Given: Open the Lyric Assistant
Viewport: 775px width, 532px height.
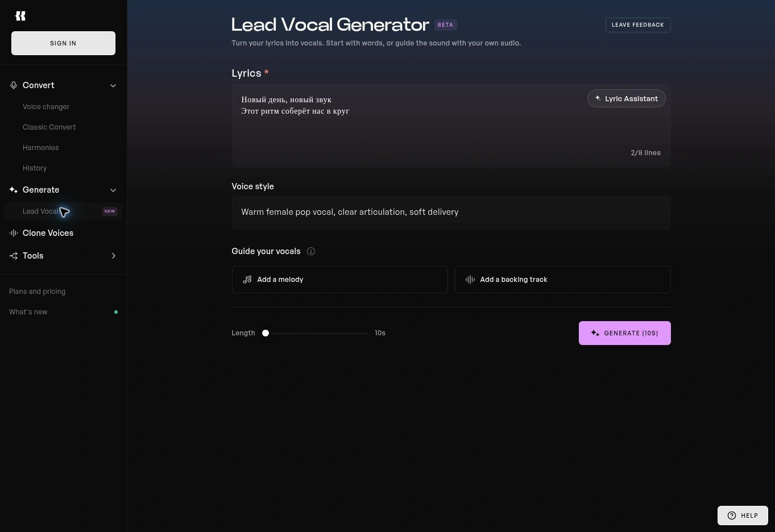Looking at the screenshot, I should (x=626, y=98).
